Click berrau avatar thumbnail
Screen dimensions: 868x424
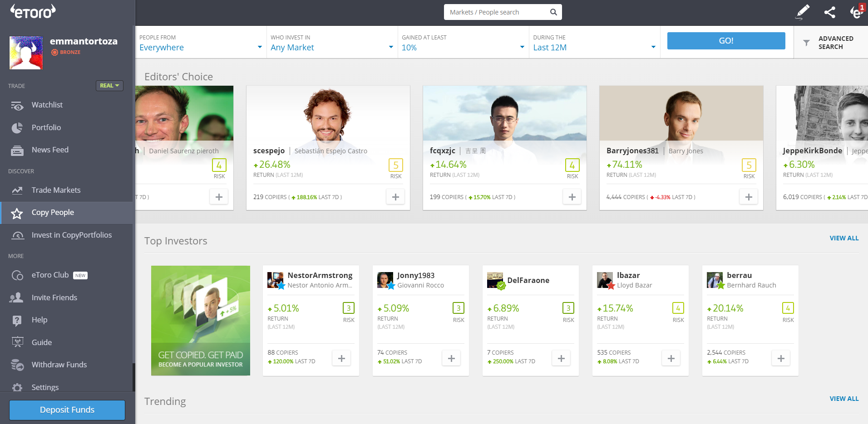click(715, 280)
